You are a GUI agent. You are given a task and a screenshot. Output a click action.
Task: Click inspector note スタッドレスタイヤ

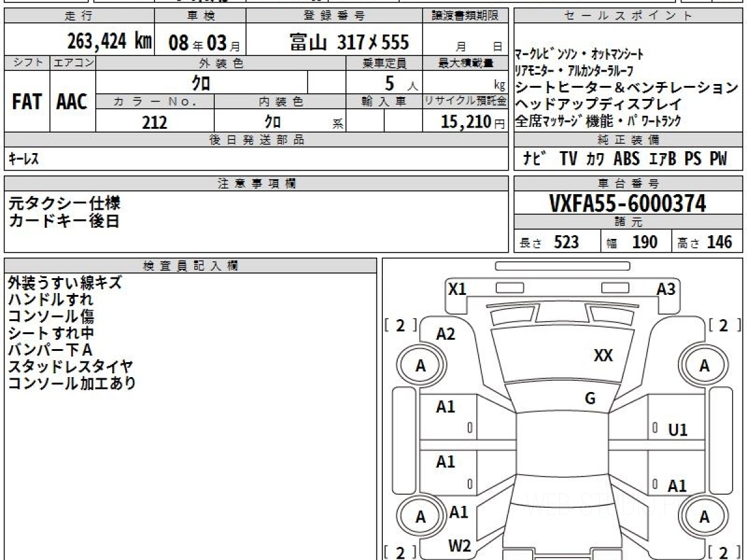[x=70, y=366]
